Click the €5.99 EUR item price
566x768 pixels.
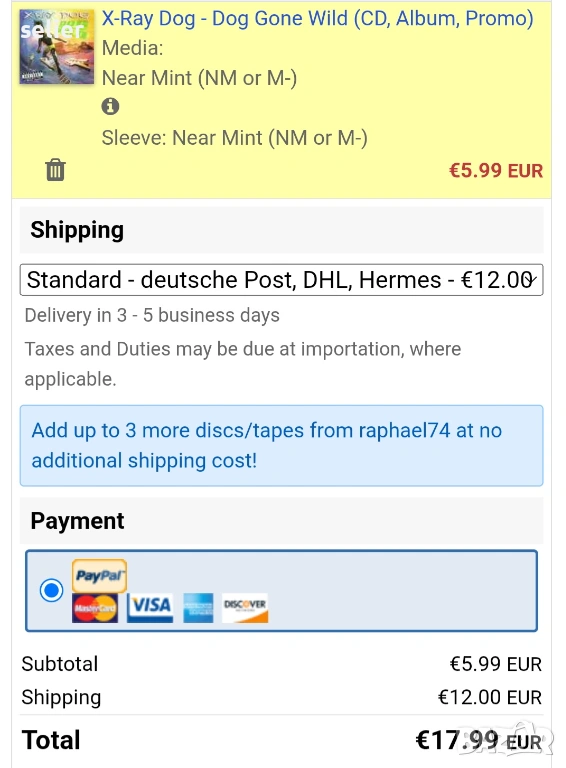[x=496, y=171]
